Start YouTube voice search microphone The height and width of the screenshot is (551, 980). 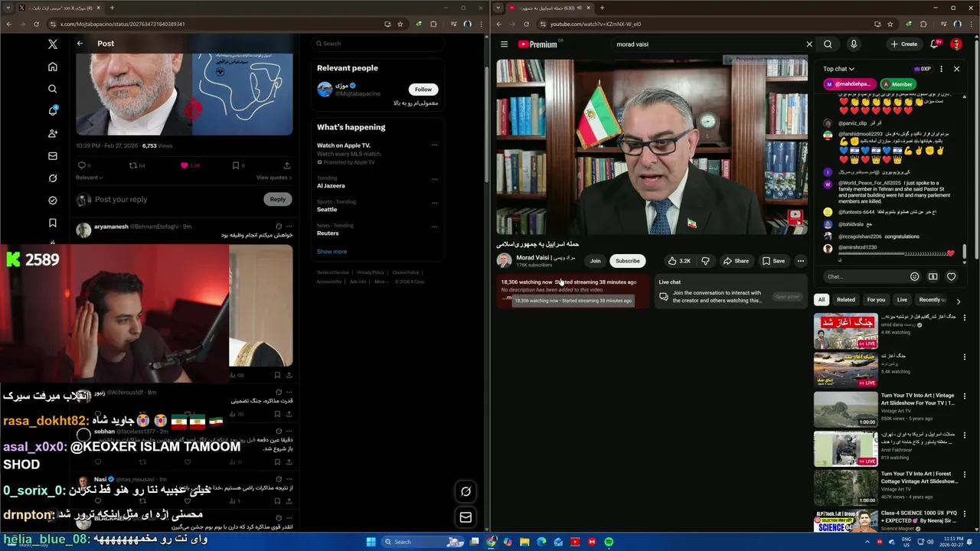coord(854,44)
